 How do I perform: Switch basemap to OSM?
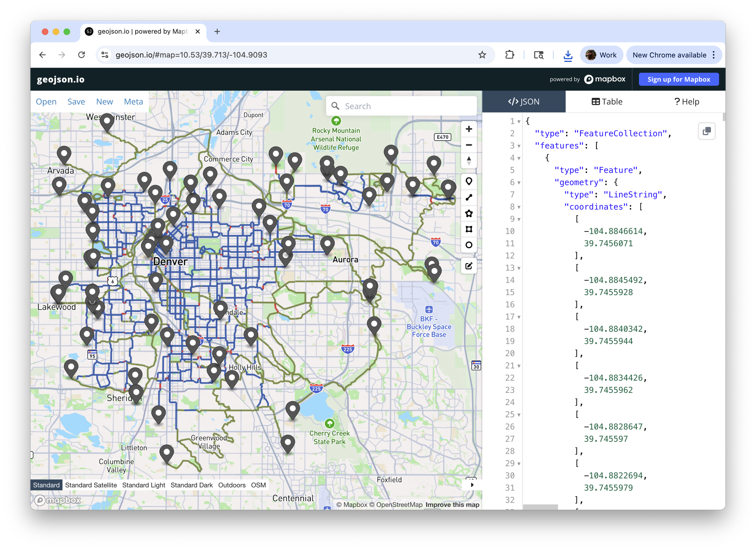pyautogui.click(x=258, y=485)
